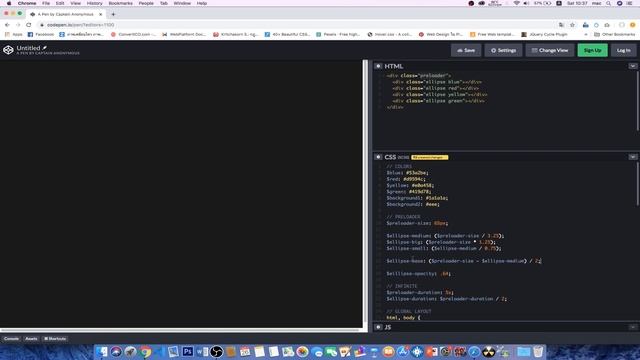
Task: Open Launchpad rocket icon in the dock
Action: coord(130,351)
